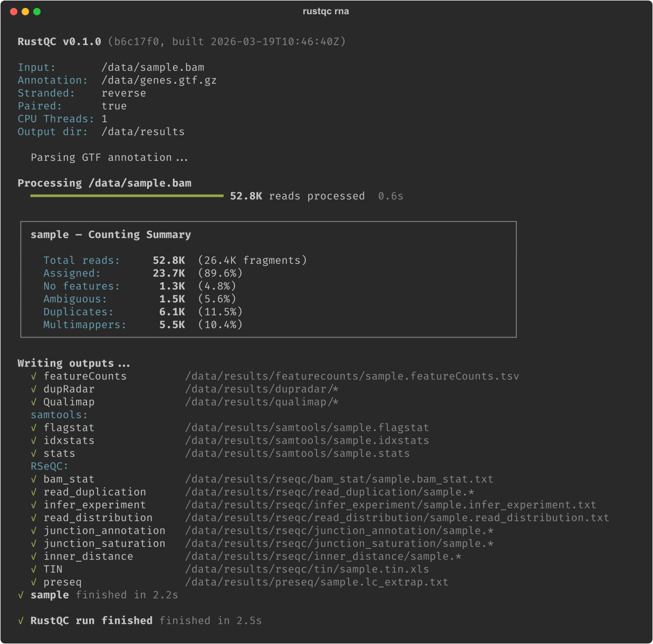Click the featureCounts success checkmark
The height and width of the screenshot is (644, 653).
[x=33, y=376]
